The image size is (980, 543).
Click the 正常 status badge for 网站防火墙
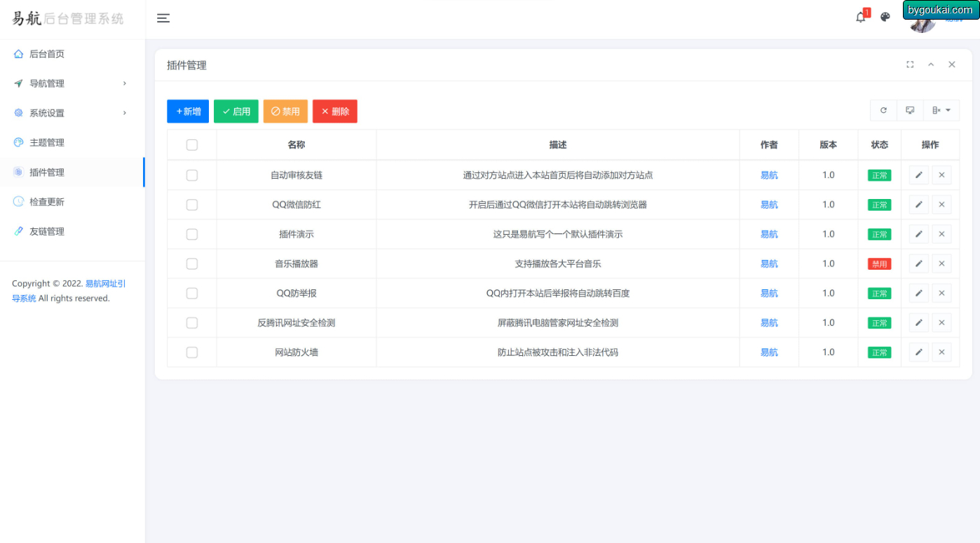tap(879, 352)
